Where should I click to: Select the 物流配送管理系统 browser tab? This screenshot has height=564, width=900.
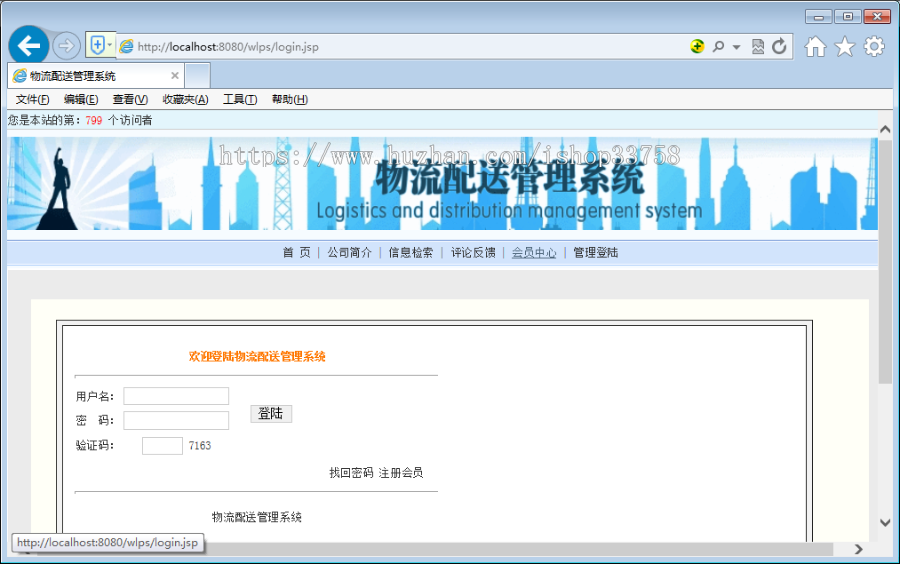click(x=96, y=76)
